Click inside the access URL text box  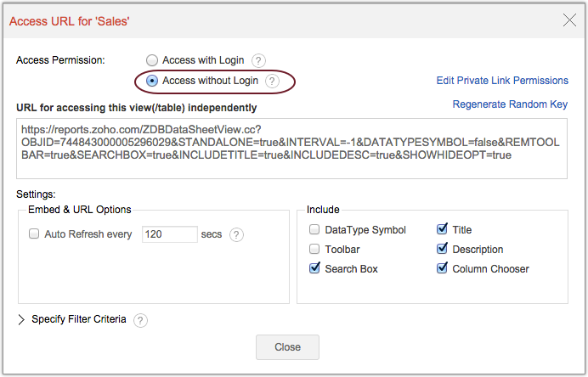(292, 149)
